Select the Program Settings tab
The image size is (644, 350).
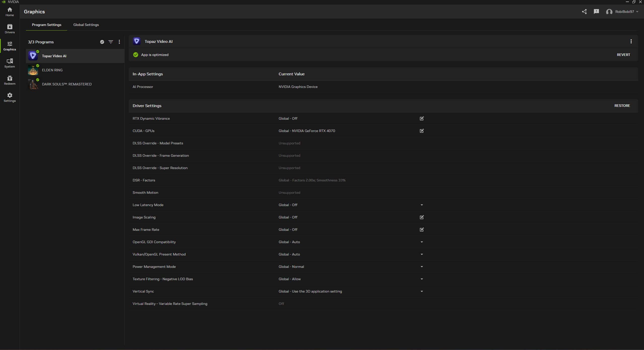click(47, 25)
